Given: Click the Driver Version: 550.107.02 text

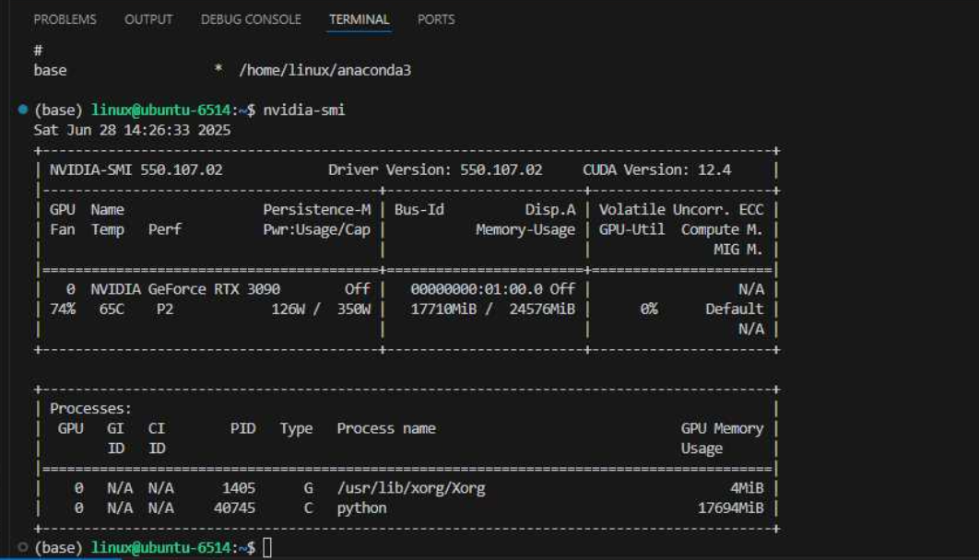Looking at the screenshot, I should [x=435, y=170].
